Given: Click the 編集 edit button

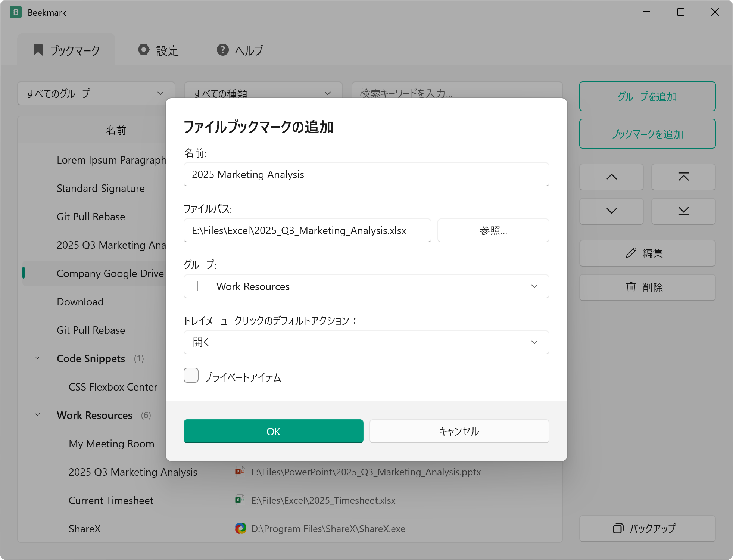Looking at the screenshot, I should 647,253.
